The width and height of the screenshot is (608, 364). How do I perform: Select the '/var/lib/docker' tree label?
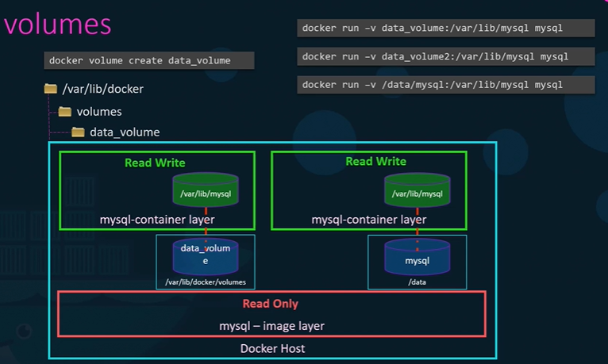pos(102,89)
